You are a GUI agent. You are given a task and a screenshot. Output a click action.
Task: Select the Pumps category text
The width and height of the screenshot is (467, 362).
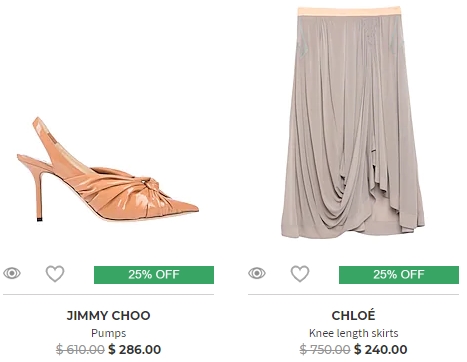[108, 333]
